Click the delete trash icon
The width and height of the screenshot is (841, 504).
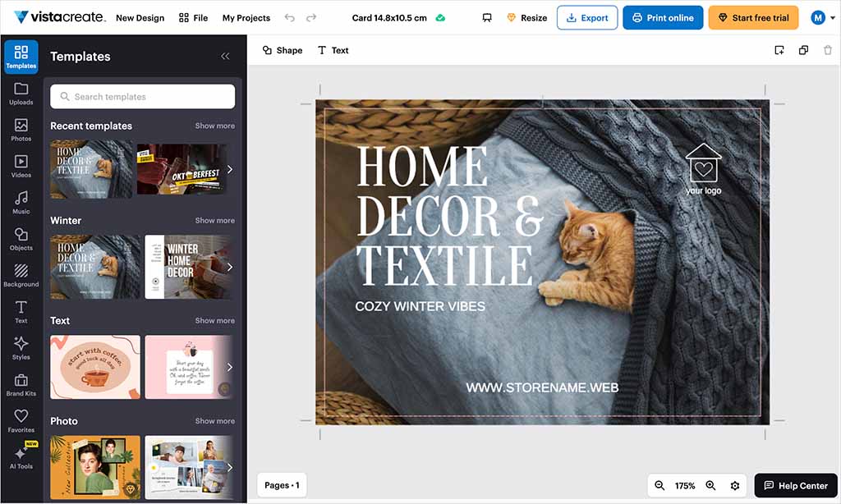click(x=828, y=50)
